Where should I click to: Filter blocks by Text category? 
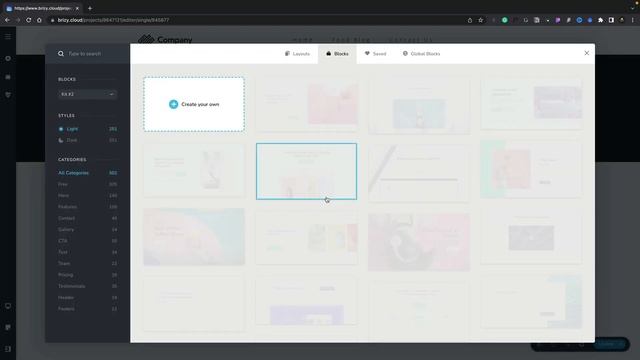[x=87, y=252]
